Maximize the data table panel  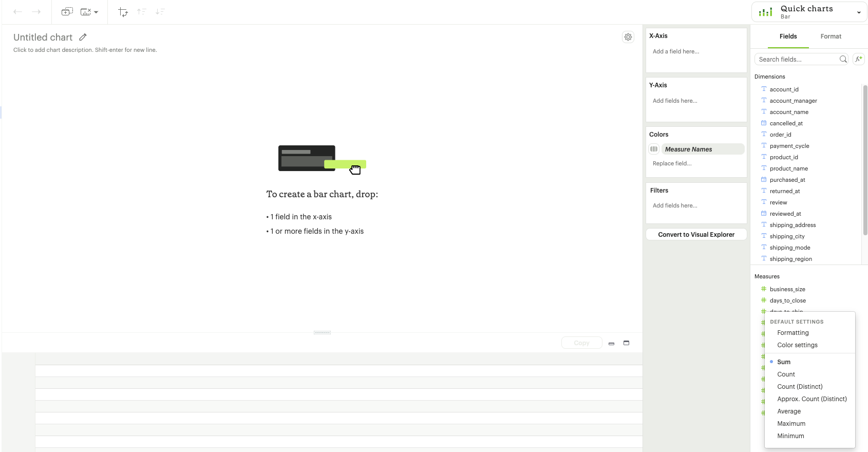point(626,343)
